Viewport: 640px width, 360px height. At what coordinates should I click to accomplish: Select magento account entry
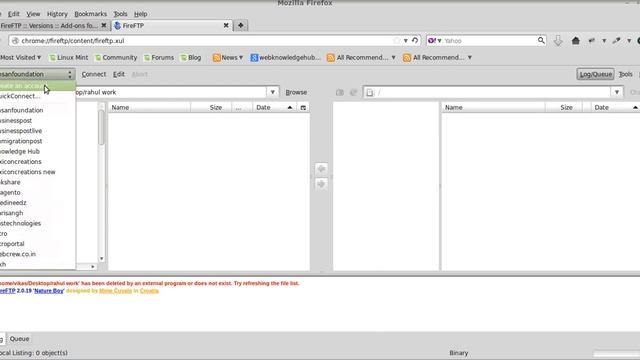pyautogui.click(x=38, y=192)
